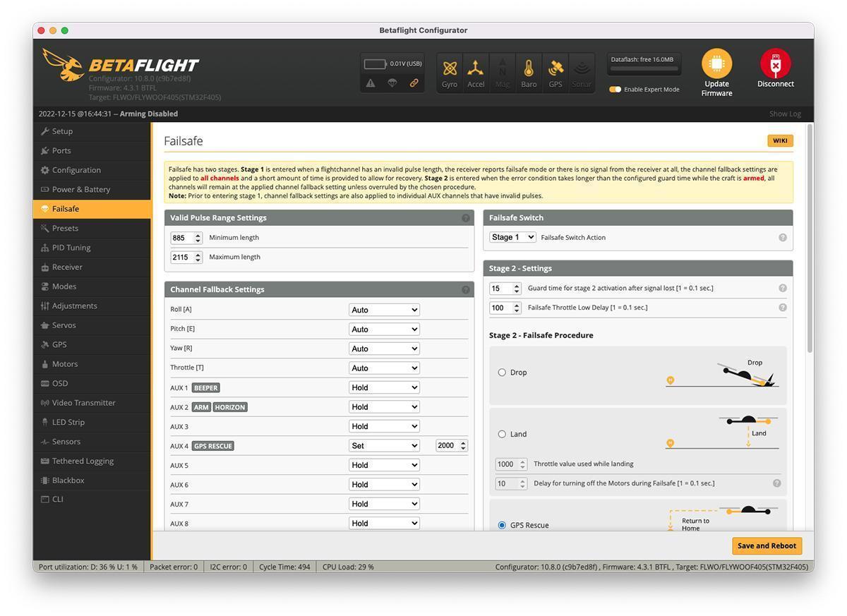This screenshot has height=616, width=847.
Task: Click the Baro sensor icon
Action: click(529, 68)
